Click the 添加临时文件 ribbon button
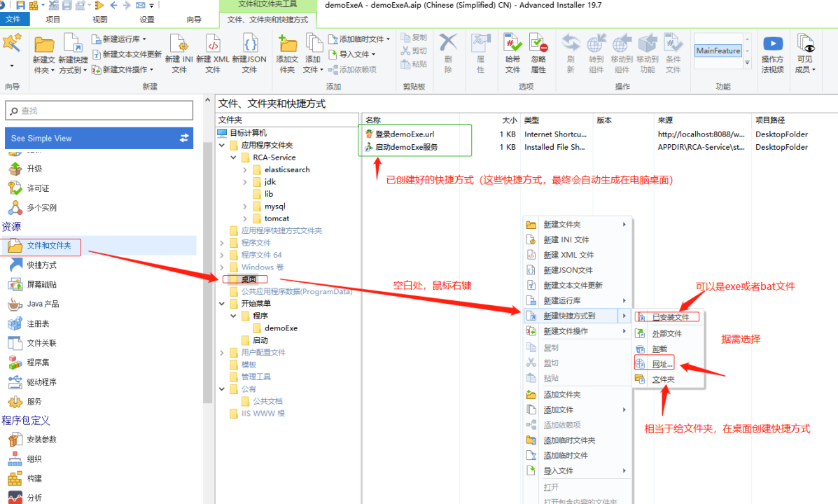 point(359,39)
